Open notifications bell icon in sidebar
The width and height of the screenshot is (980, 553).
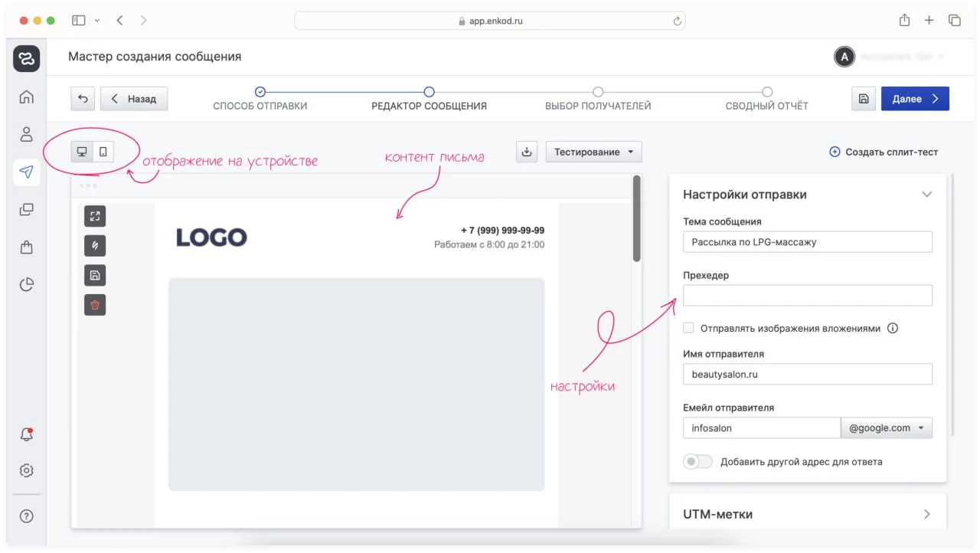pos(27,434)
